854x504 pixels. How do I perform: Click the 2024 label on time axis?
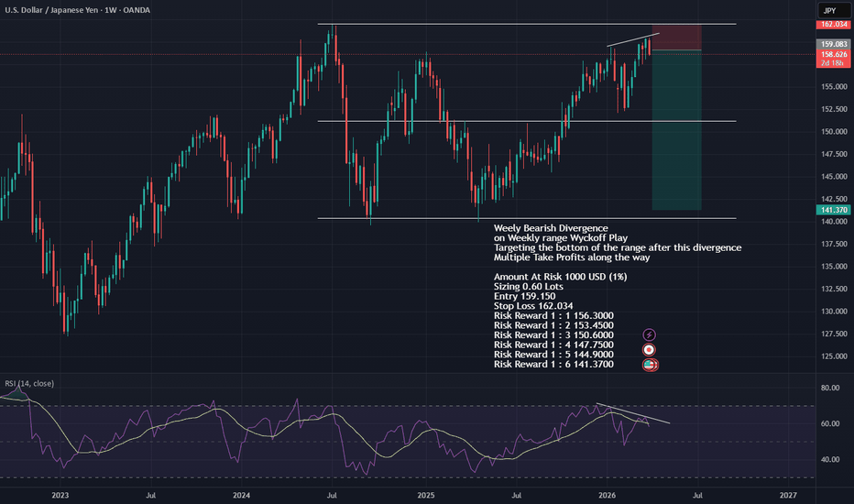pyautogui.click(x=241, y=494)
